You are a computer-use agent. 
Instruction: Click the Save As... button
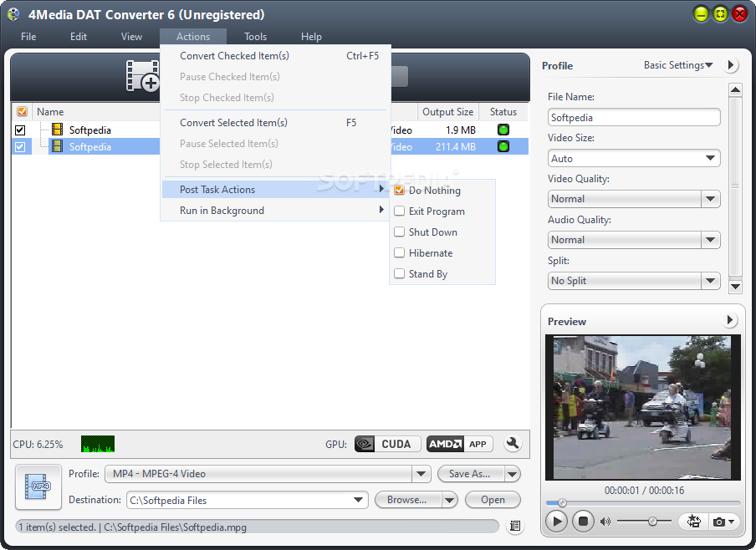click(470, 474)
